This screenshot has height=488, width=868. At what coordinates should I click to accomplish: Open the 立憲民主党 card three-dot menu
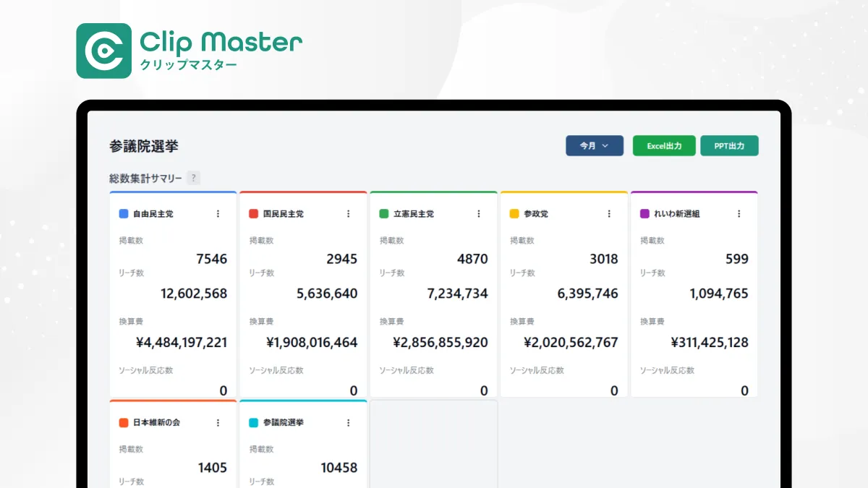478,214
